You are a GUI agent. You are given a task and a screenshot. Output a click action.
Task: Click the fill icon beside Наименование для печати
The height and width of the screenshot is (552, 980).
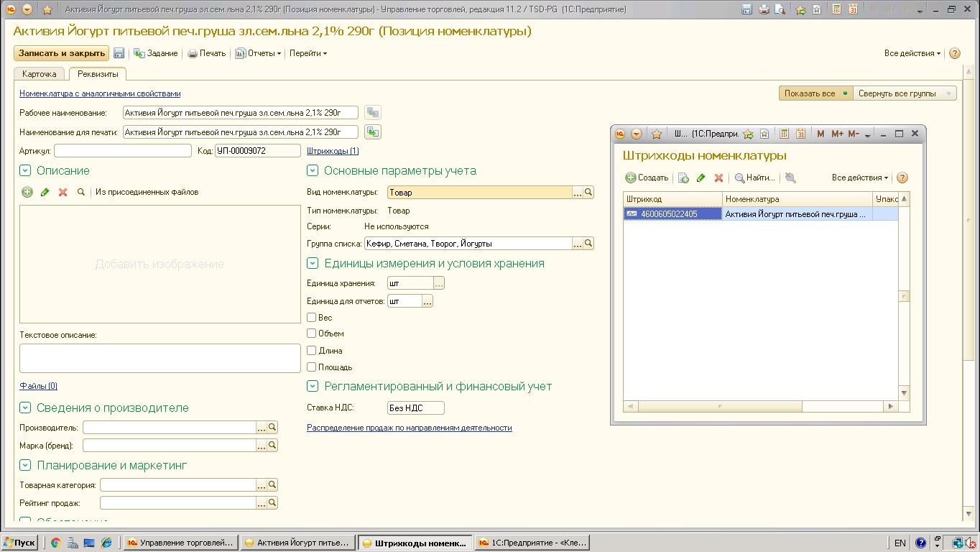372,132
